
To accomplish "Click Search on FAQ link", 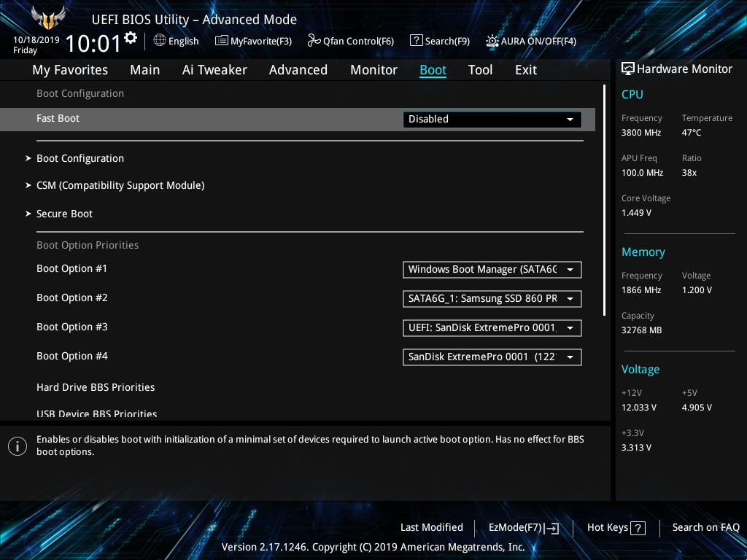I will pyautogui.click(x=705, y=528).
